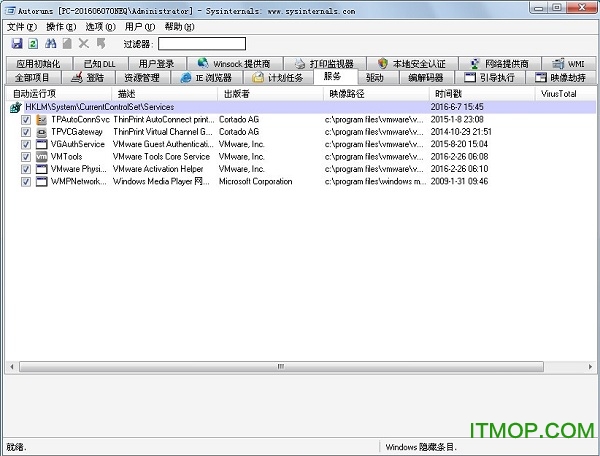
Task: Switch to the 应用初始化 tab
Action: [39, 64]
